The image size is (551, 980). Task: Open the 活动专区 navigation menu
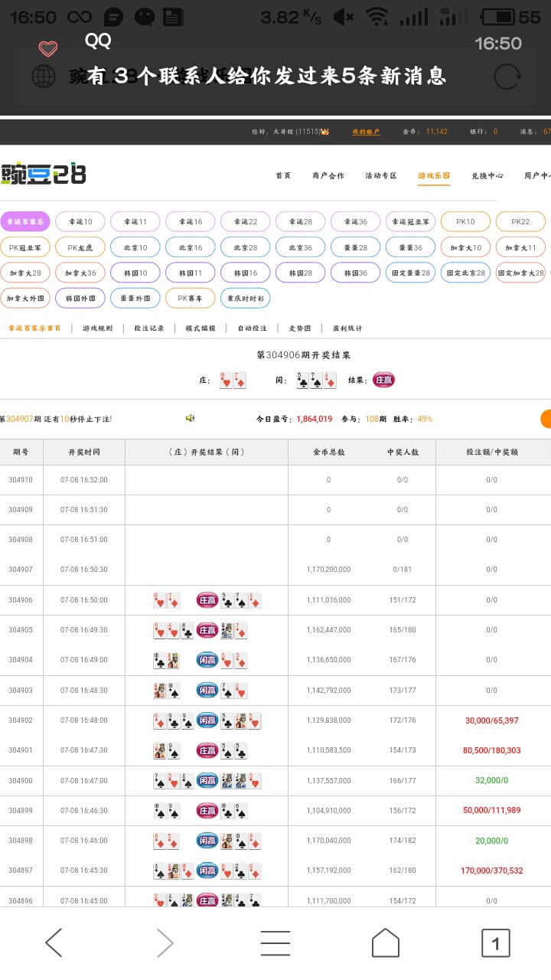click(x=380, y=175)
